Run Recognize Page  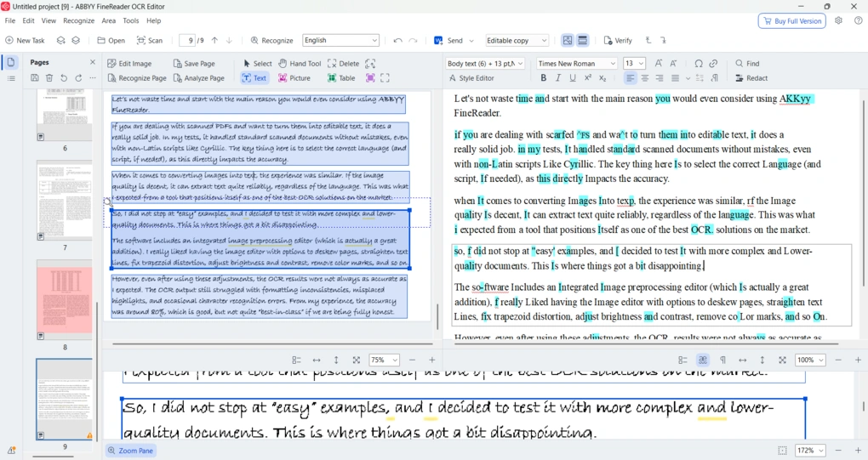tap(136, 78)
